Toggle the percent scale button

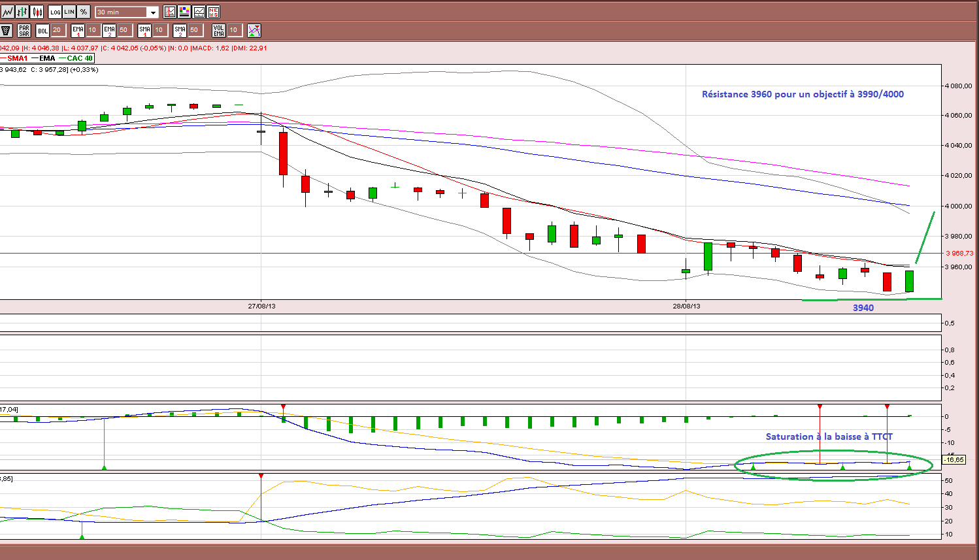tap(84, 12)
